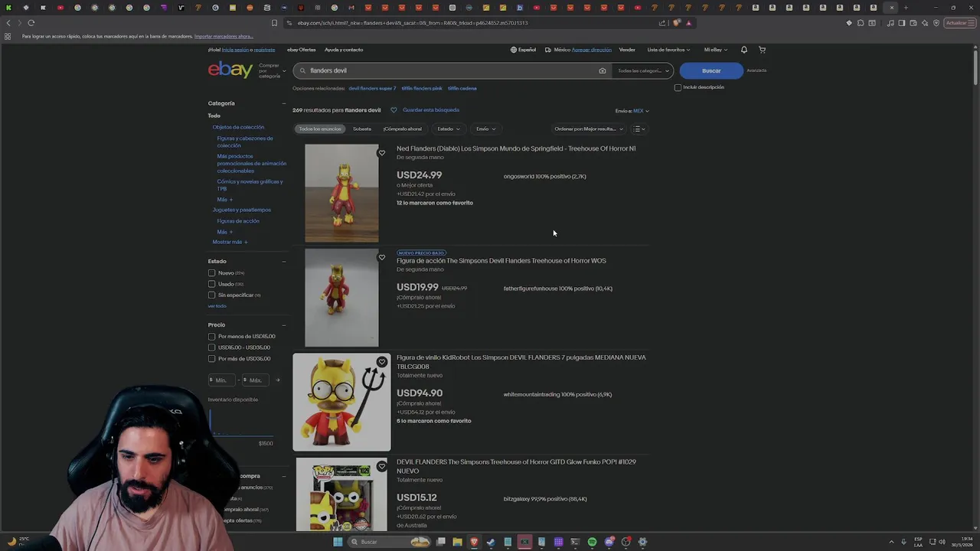The height and width of the screenshot is (551, 980).
Task: Click the Mín. price input
Action: point(222,380)
